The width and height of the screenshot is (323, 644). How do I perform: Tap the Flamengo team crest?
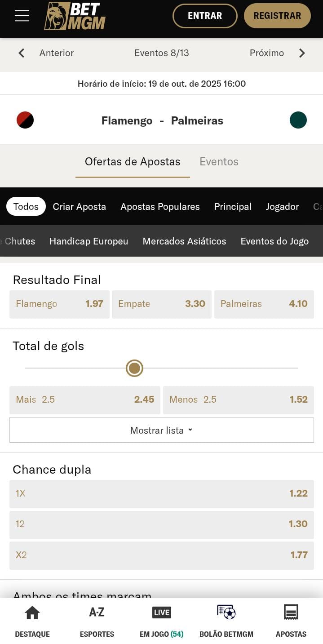click(25, 120)
